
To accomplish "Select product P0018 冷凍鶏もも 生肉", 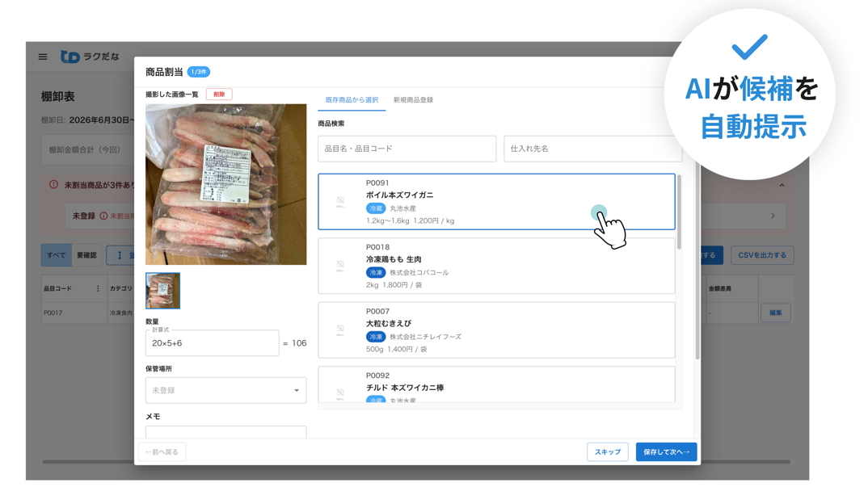I will (x=496, y=266).
